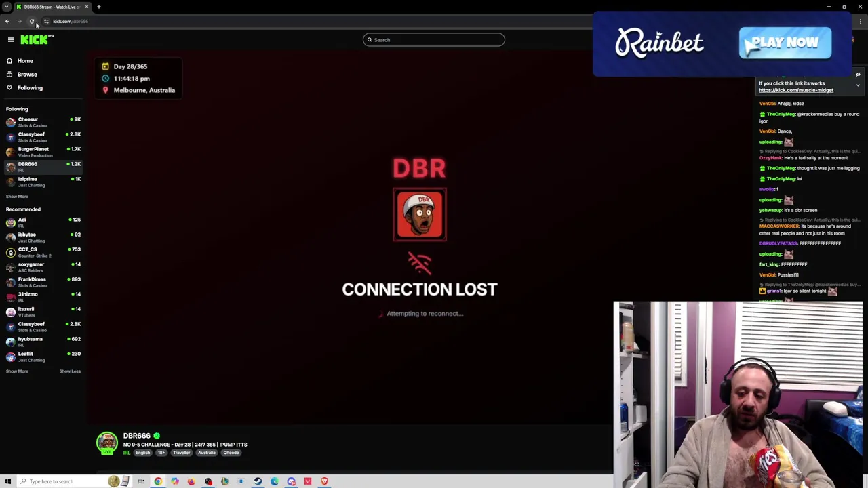Click the Traveller stream tag
The image size is (868, 488).
181,453
